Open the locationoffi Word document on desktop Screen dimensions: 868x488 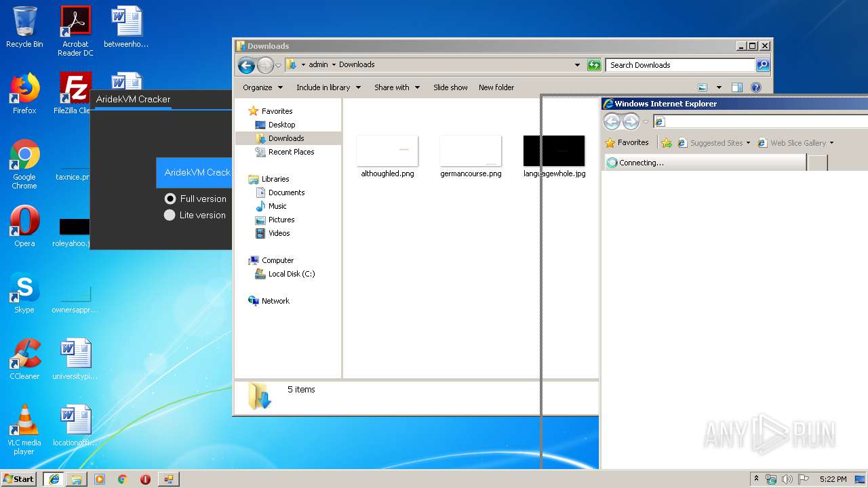click(x=75, y=426)
